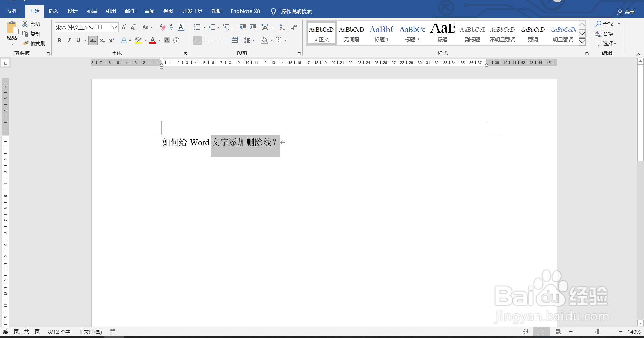Screen dimensions: 644x338
Task: Open the EndNote X8 ribbon tab
Action: pos(245,11)
